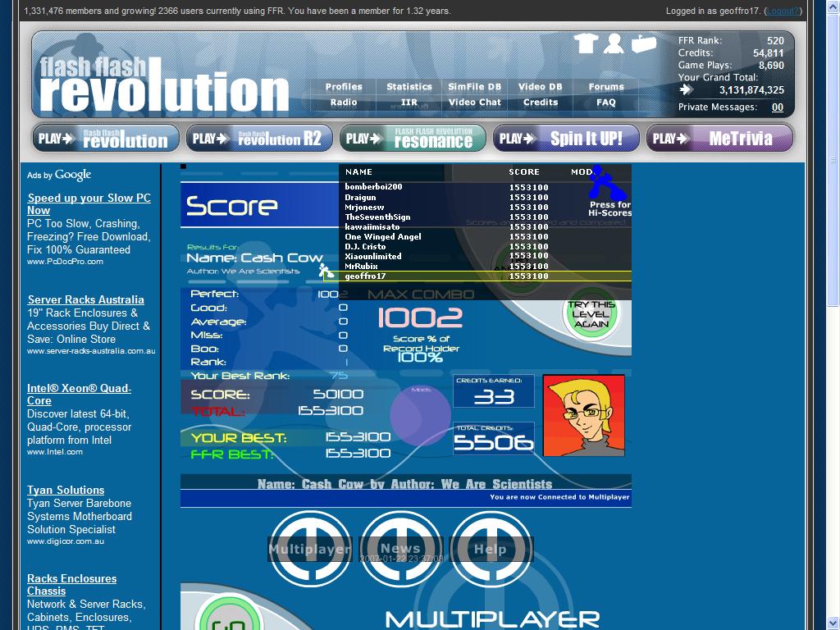840x630 pixels.
Task: Open the News circle button
Action: [400, 549]
